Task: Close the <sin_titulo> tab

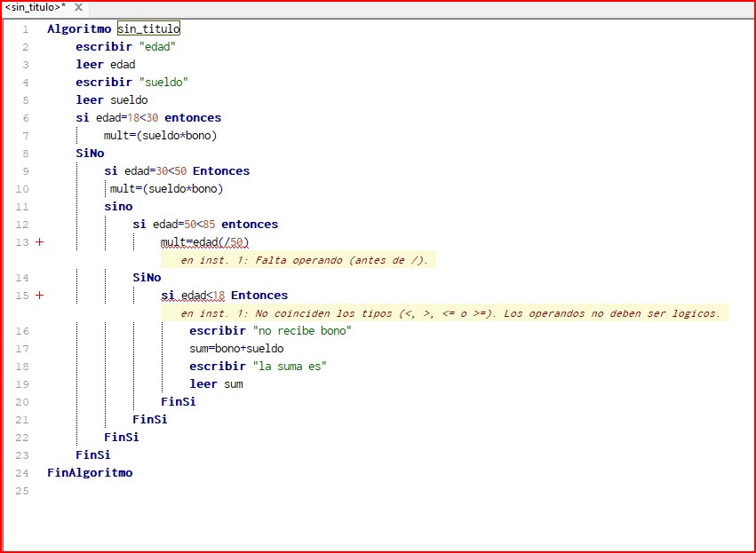Action: [78, 7]
